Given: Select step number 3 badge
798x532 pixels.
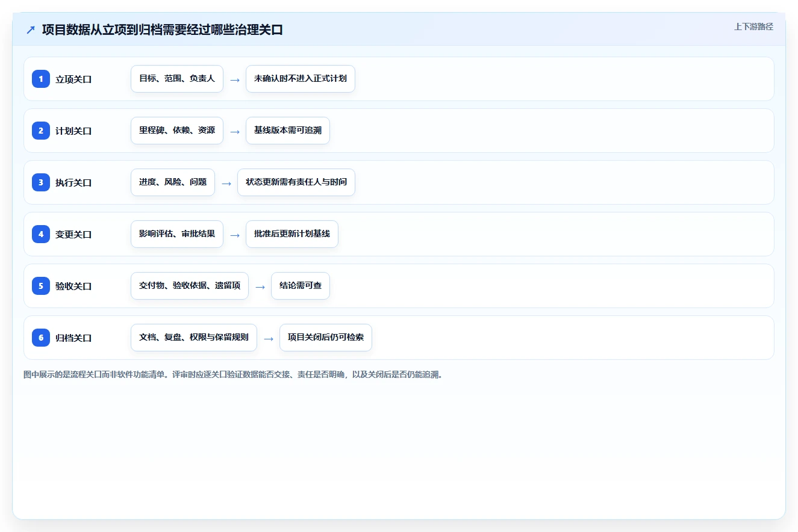Looking at the screenshot, I should (x=41, y=182).
